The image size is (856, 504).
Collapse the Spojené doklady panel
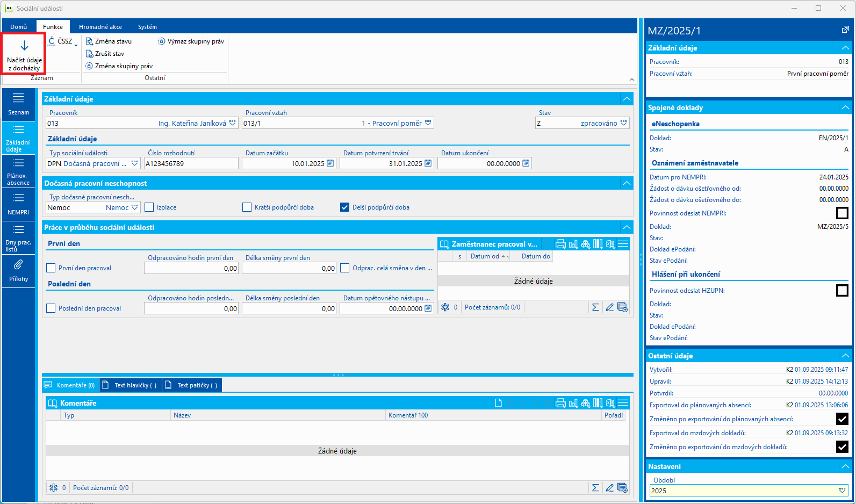[845, 107]
